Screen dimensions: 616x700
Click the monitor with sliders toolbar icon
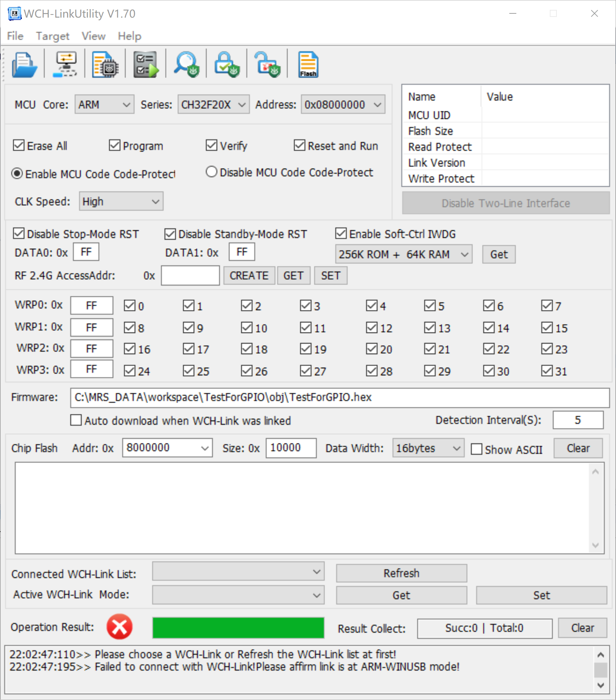pos(65,64)
